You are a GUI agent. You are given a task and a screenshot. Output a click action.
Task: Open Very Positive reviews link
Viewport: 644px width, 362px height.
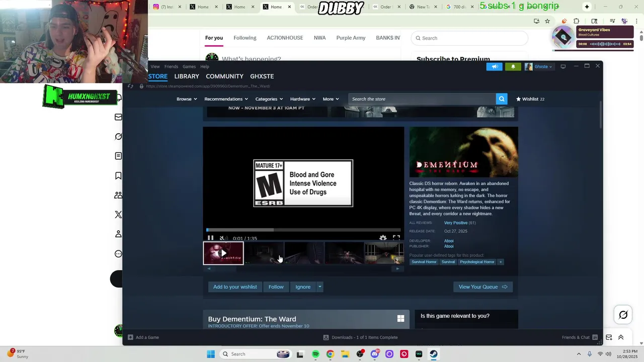coord(456,223)
